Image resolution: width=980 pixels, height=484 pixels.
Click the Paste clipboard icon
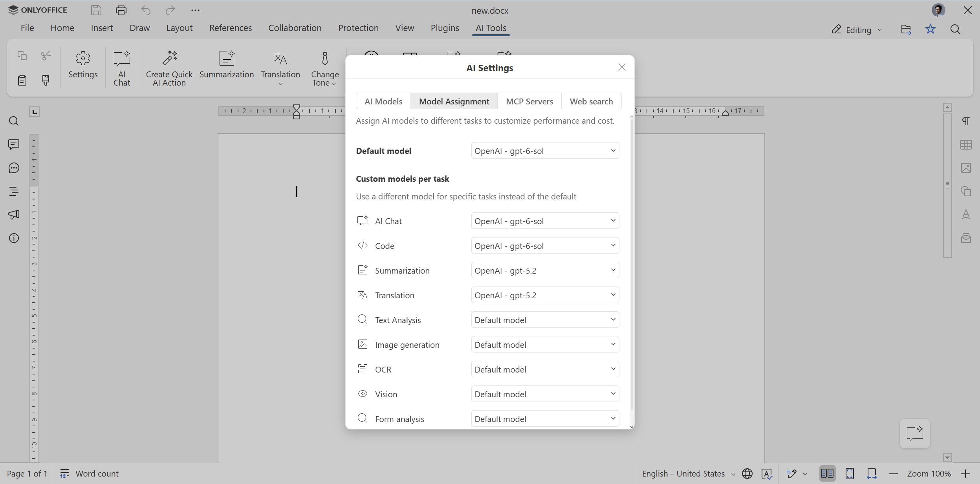tap(22, 80)
